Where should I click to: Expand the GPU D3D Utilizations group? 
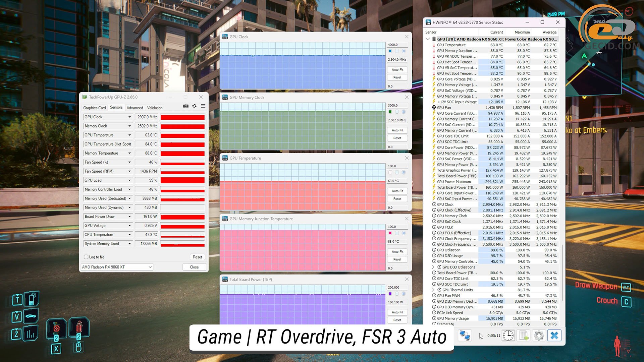433,267
